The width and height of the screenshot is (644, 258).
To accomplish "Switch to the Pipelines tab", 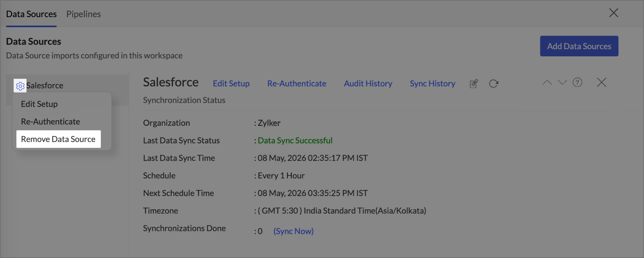I will click(x=84, y=14).
